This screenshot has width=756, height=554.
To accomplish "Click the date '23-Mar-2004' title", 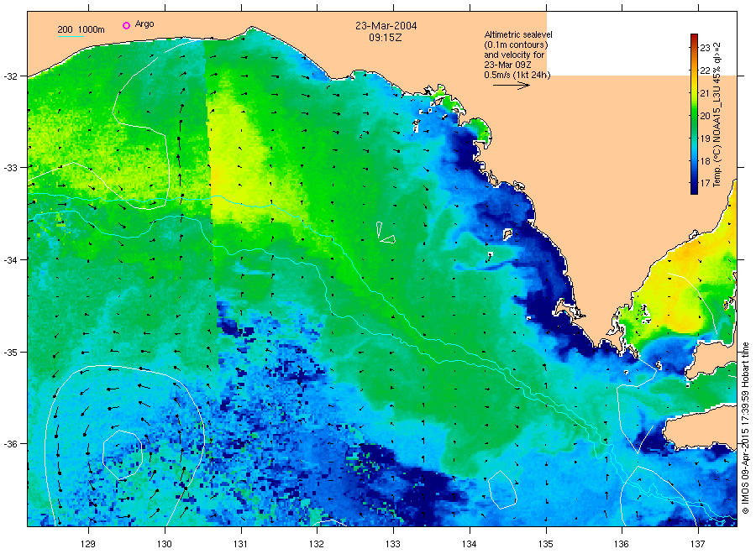I will (386, 26).
